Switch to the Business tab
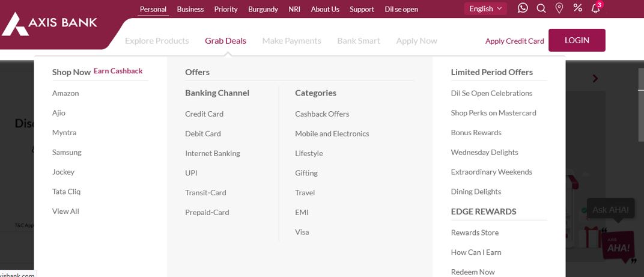Screen dimensions: 644x277 190,9
